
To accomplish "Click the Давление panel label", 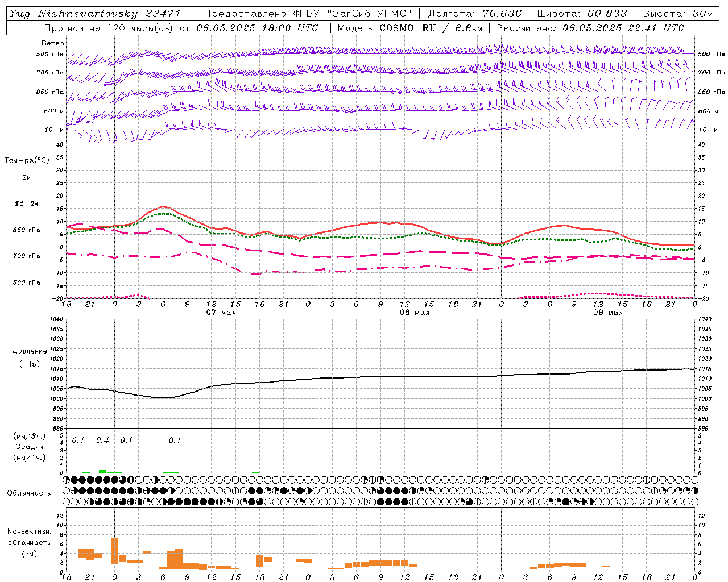I will (x=29, y=351).
